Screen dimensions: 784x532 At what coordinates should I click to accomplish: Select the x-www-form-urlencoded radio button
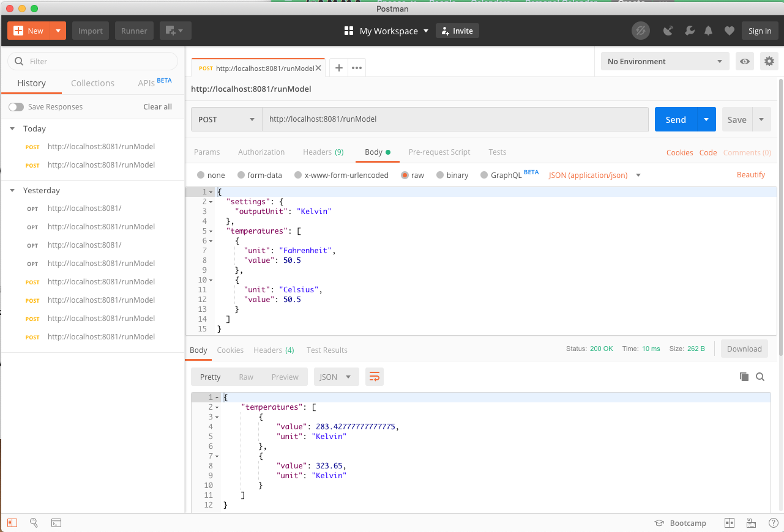click(x=298, y=175)
